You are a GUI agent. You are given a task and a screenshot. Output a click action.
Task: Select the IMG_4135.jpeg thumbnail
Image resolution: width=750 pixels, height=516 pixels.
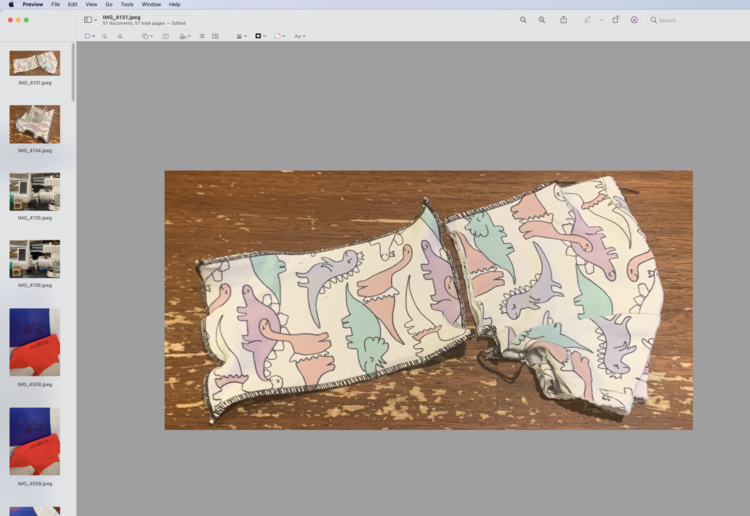35,192
